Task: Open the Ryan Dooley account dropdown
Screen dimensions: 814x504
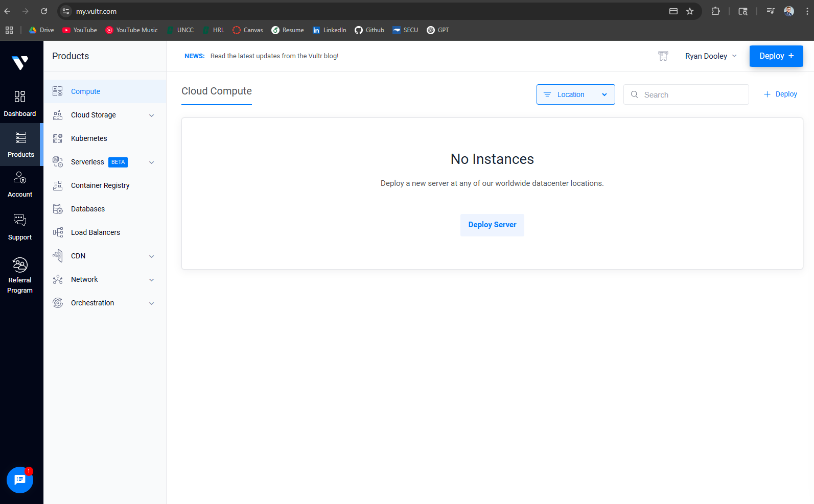Action: [x=711, y=56]
